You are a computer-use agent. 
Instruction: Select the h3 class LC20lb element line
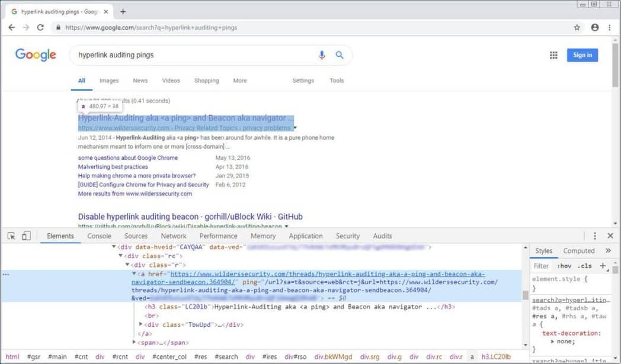coord(300,307)
